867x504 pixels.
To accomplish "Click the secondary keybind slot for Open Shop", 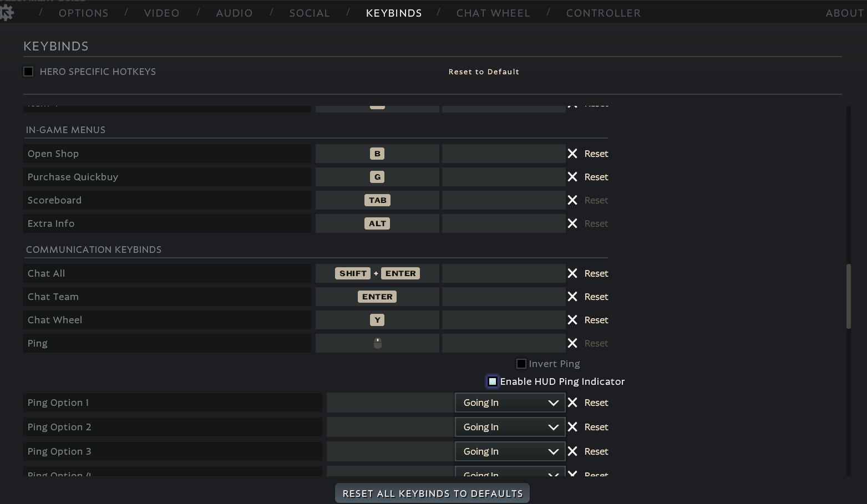I will (x=504, y=154).
